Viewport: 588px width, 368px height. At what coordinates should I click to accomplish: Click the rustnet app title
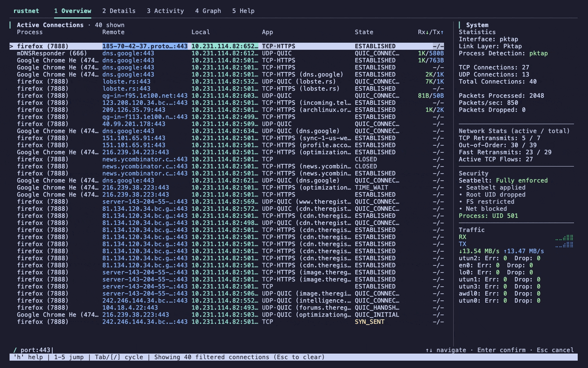point(26,11)
